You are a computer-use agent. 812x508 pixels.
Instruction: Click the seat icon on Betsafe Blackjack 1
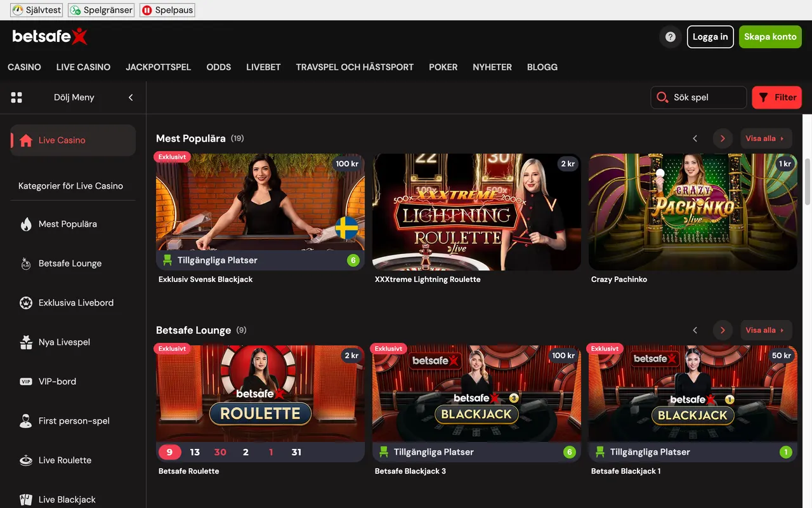tap(600, 452)
